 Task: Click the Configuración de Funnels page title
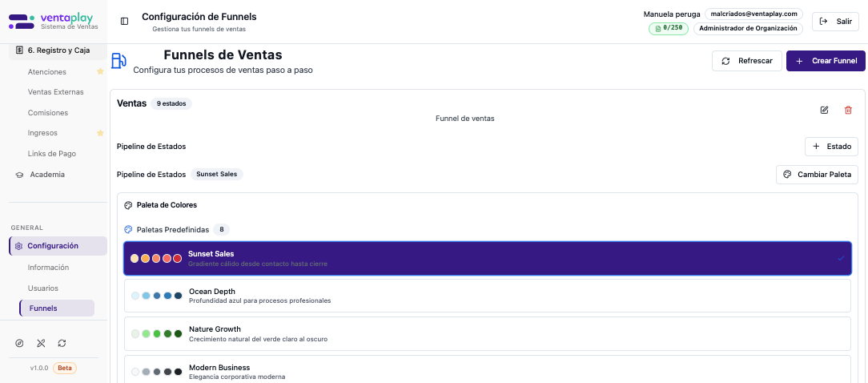tap(199, 17)
